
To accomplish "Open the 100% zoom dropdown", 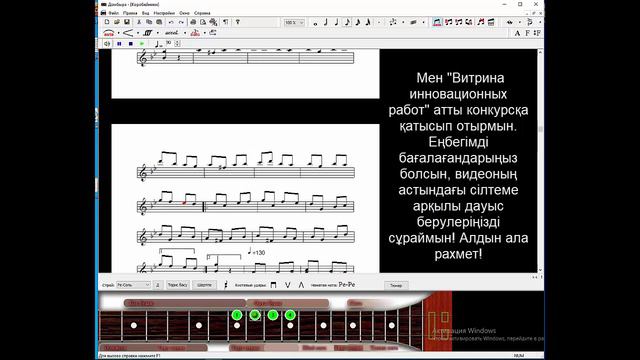I will (294, 23).
